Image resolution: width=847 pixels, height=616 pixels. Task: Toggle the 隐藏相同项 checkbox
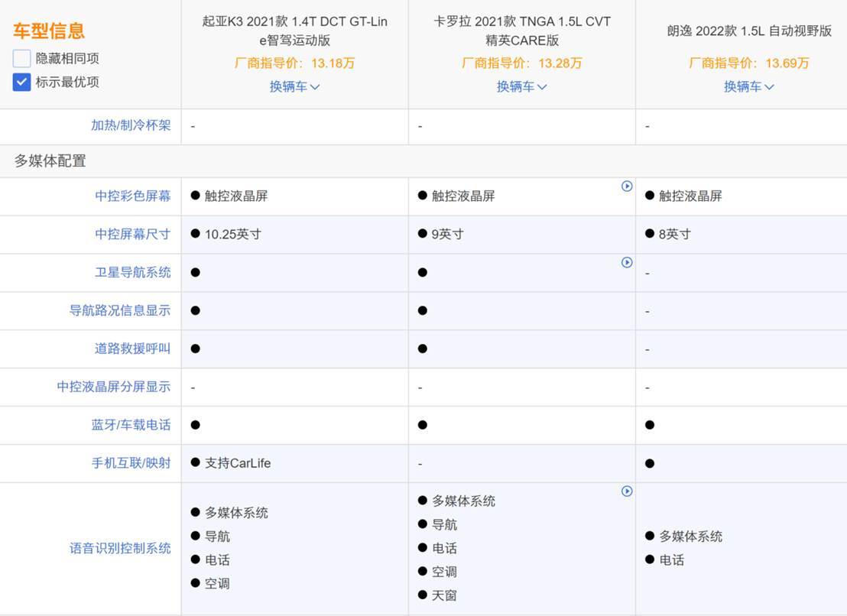[x=21, y=58]
